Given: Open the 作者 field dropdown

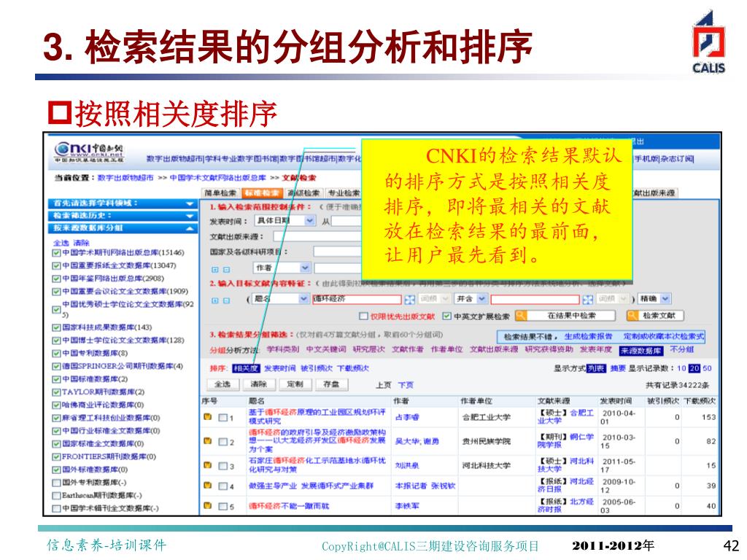Looking at the screenshot, I should coord(305,268).
